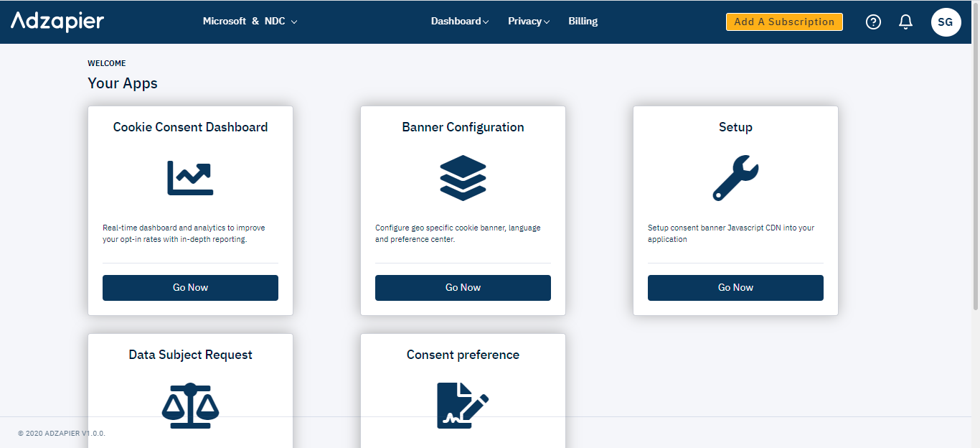The image size is (980, 448).
Task: Expand the Microsoft & NDC site selector
Action: pyautogui.click(x=250, y=21)
